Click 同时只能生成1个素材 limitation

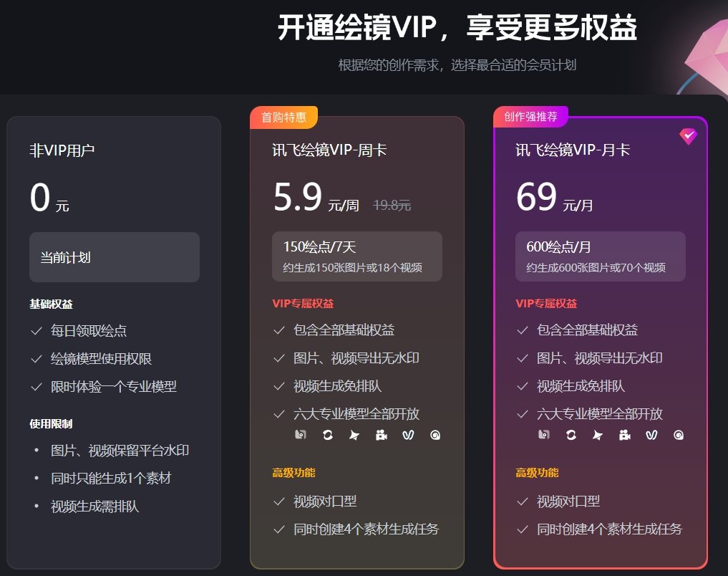point(110,478)
